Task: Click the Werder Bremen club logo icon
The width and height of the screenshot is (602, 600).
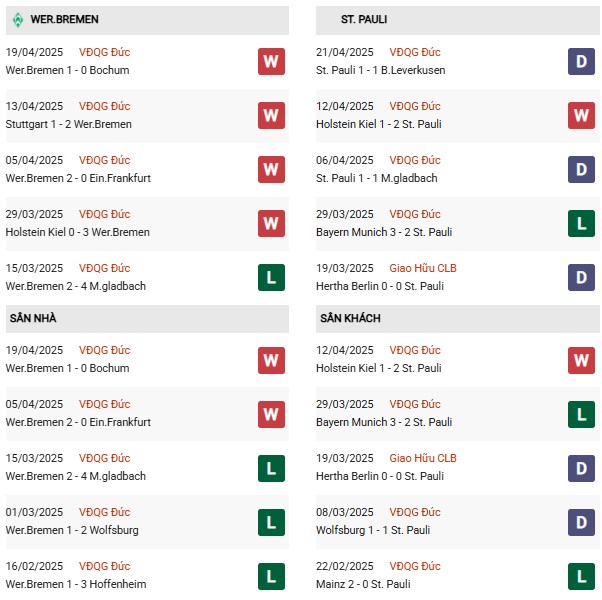Action: tap(17, 19)
